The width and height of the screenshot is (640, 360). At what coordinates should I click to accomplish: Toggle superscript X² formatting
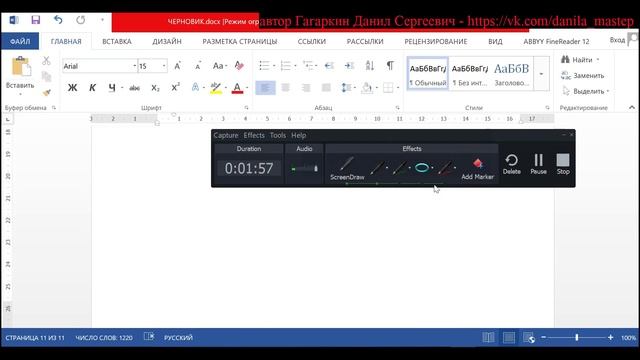pyautogui.click(x=176, y=88)
